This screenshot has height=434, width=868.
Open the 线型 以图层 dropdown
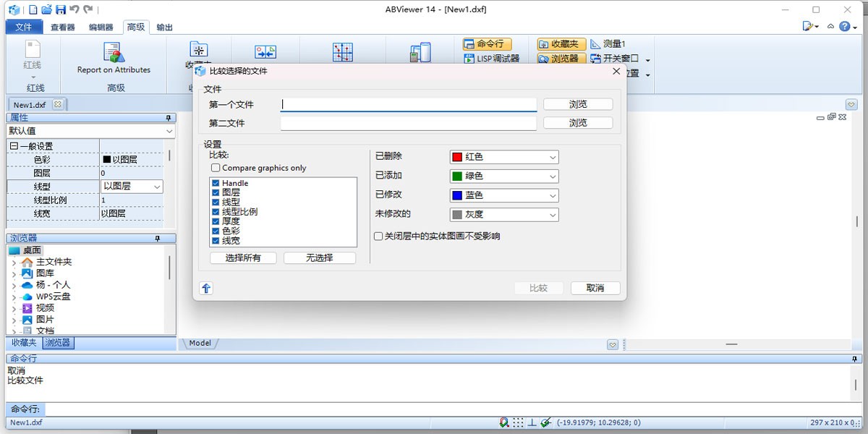[x=132, y=187]
